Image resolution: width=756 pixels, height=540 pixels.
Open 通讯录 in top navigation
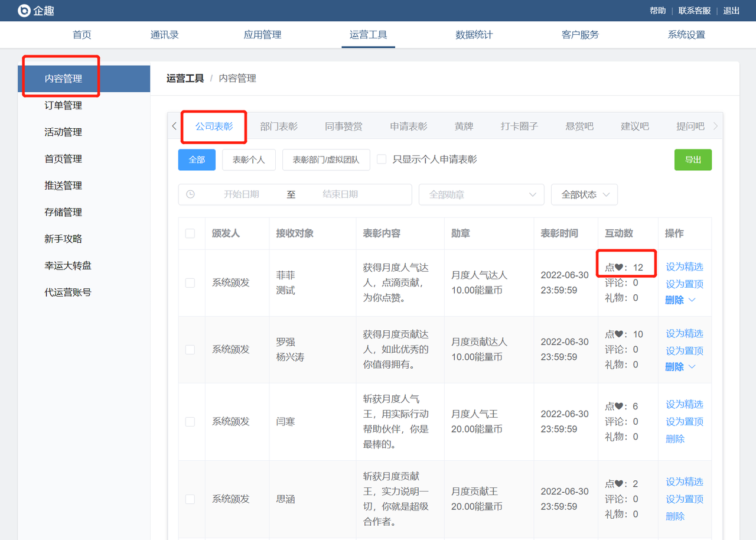(x=165, y=35)
